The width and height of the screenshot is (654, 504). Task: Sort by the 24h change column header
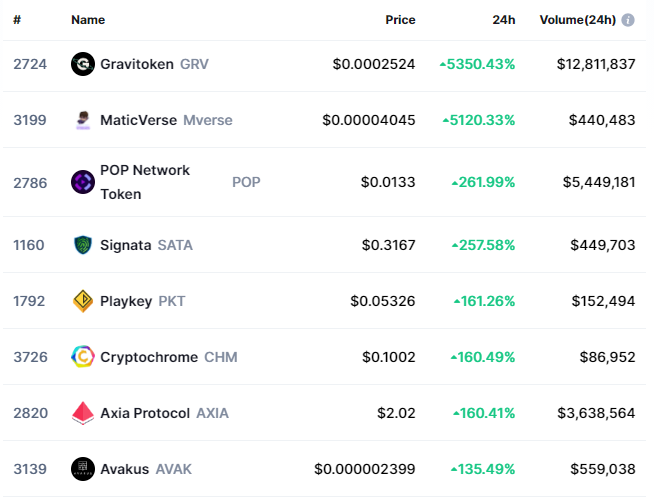click(x=503, y=20)
